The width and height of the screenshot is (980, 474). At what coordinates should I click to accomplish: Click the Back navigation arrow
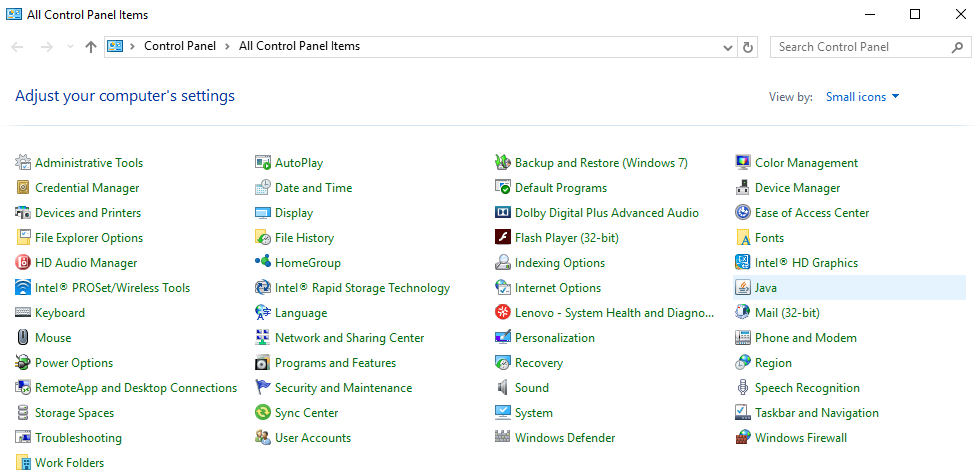pyautogui.click(x=18, y=47)
